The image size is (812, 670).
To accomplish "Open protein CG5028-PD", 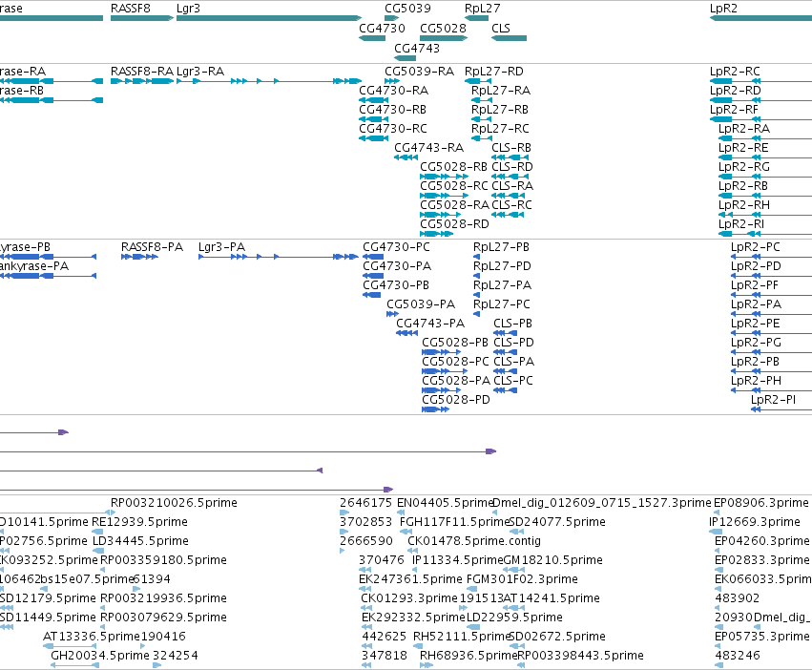I will tap(456, 400).
